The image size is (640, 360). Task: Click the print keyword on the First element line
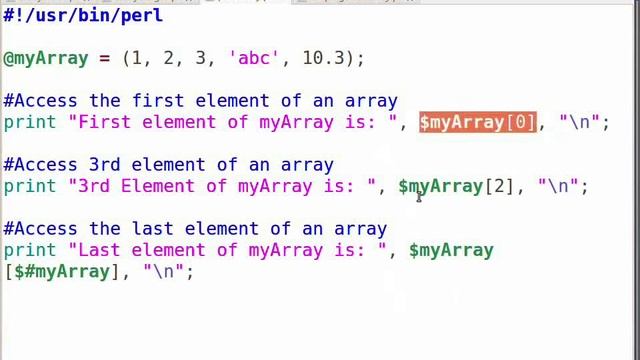coord(30,122)
